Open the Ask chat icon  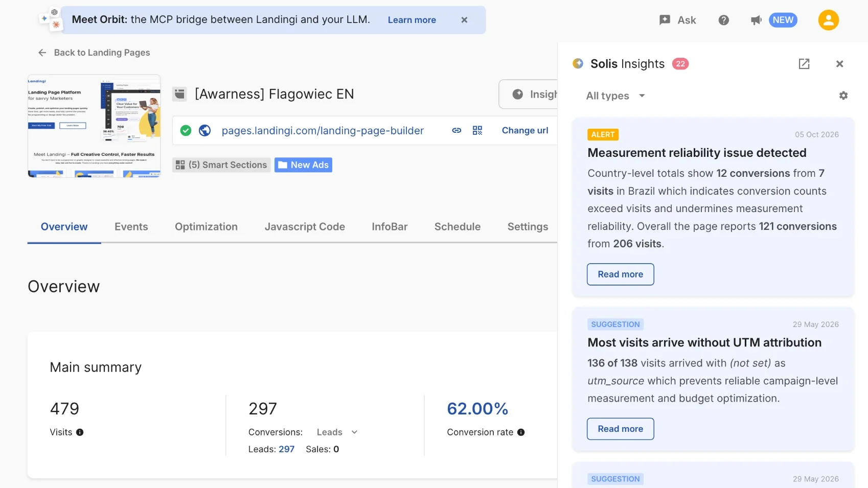click(665, 20)
